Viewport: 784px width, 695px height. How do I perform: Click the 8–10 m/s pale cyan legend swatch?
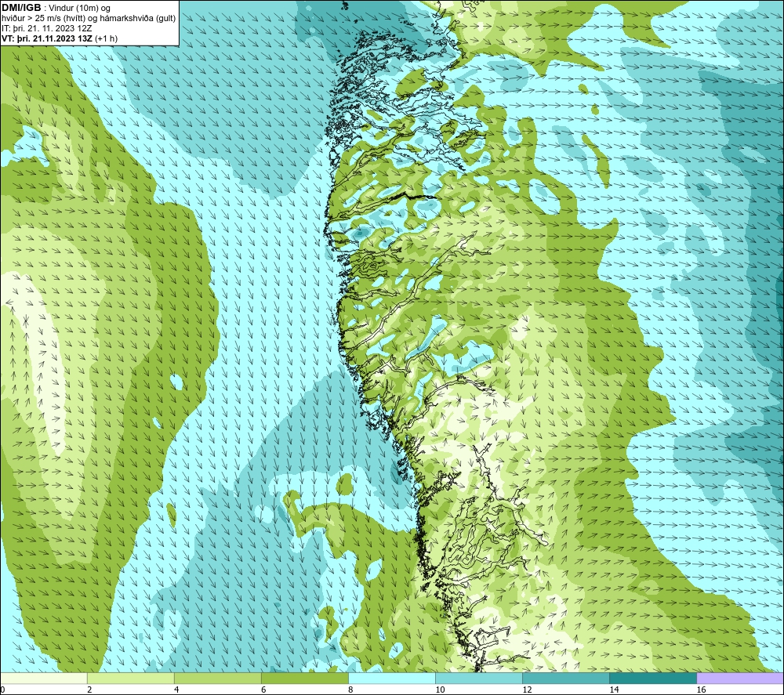coord(391,679)
